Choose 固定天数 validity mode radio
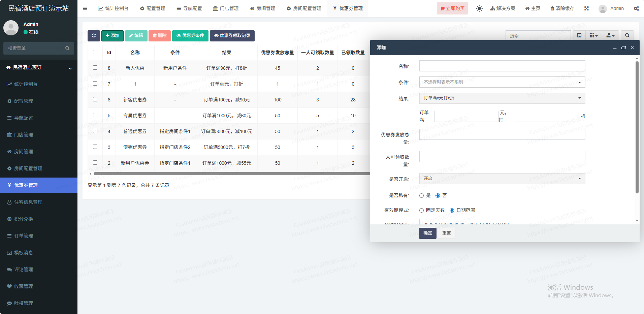The height and width of the screenshot is (314, 644). tap(422, 210)
